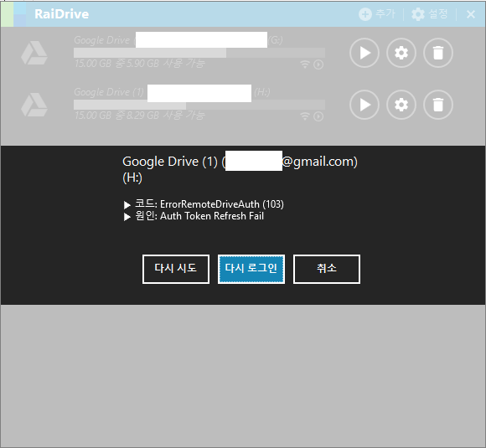This screenshot has height=448, width=486.
Task: Click the text '15.00 GB 중 5.90 GB 사용 가능'
Action: (x=140, y=64)
